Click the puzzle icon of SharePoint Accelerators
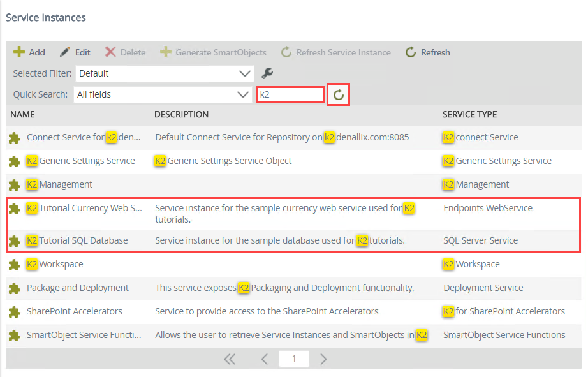The image size is (588, 377). [14, 312]
